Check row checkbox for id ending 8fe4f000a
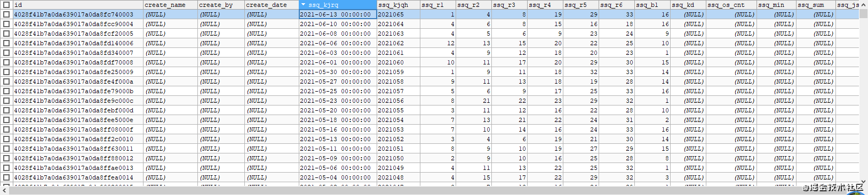This screenshot has width=868, height=195. (6, 82)
